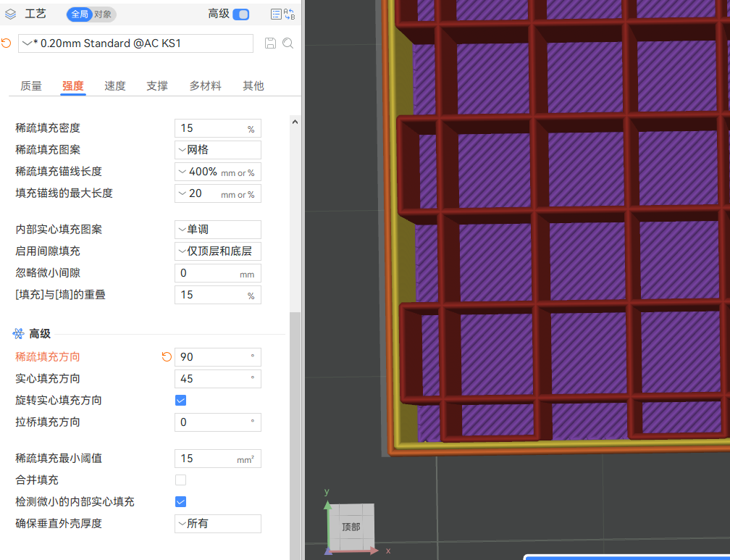
Task: Click the 确保垂直外壳厚度 label
Action: (58, 524)
